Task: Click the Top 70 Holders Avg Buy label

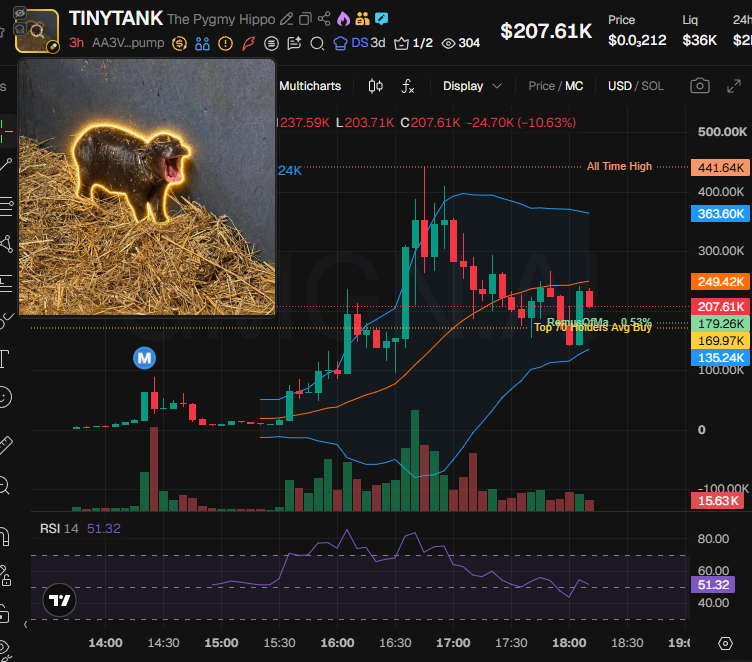Action: coord(593,328)
